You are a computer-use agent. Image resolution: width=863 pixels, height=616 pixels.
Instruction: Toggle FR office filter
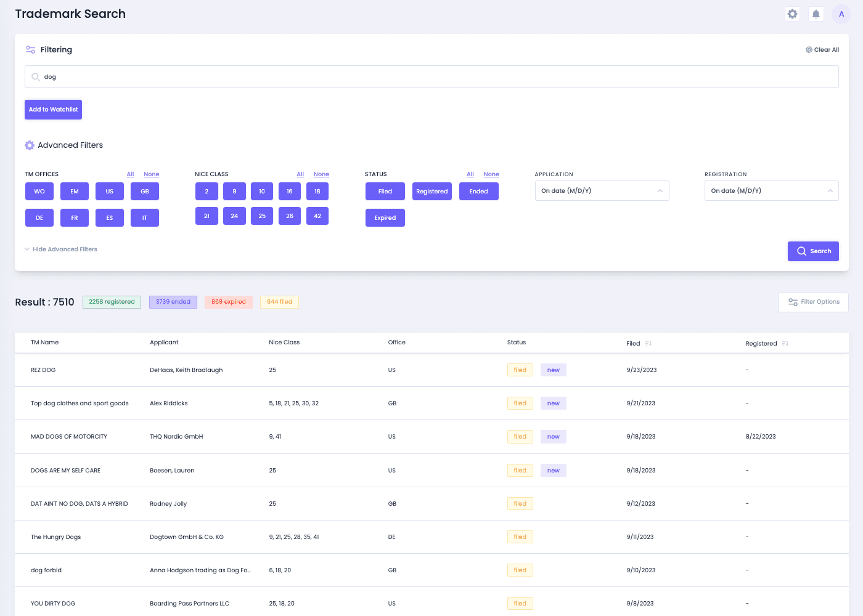(75, 218)
